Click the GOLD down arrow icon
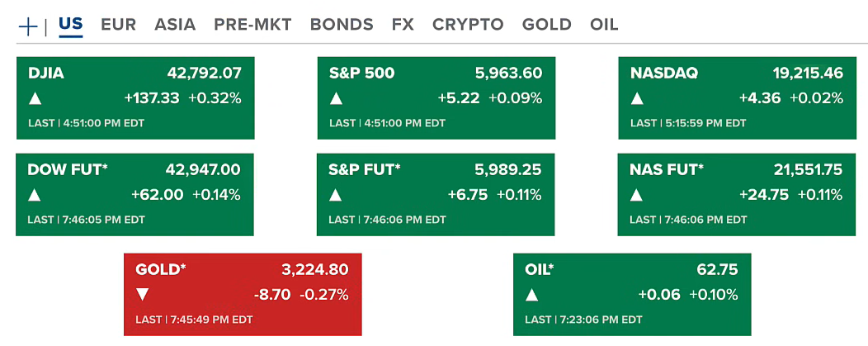This screenshot has width=868, height=346. coord(143,295)
